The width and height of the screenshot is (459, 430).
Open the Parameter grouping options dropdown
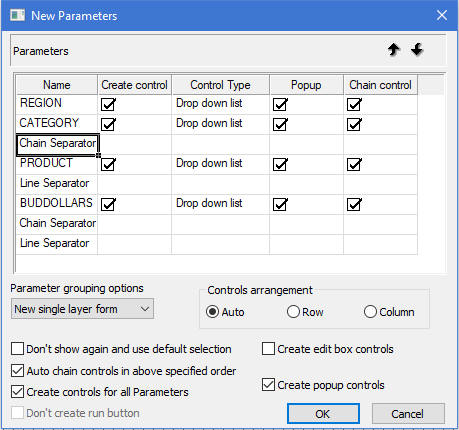(x=82, y=309)
